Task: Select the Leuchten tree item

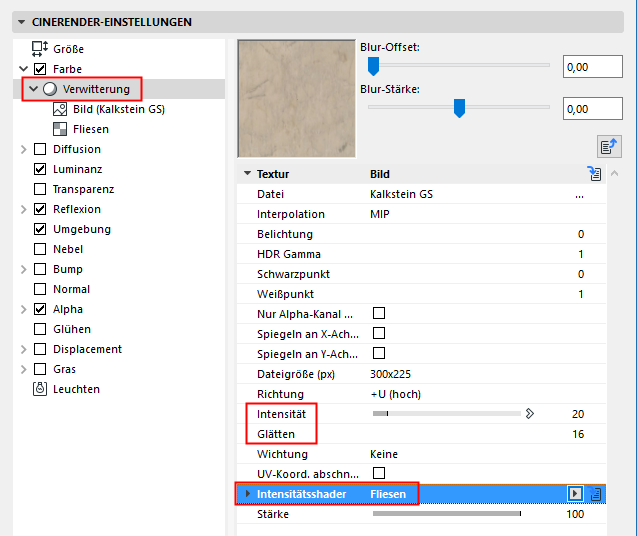Action: point(76,389)
